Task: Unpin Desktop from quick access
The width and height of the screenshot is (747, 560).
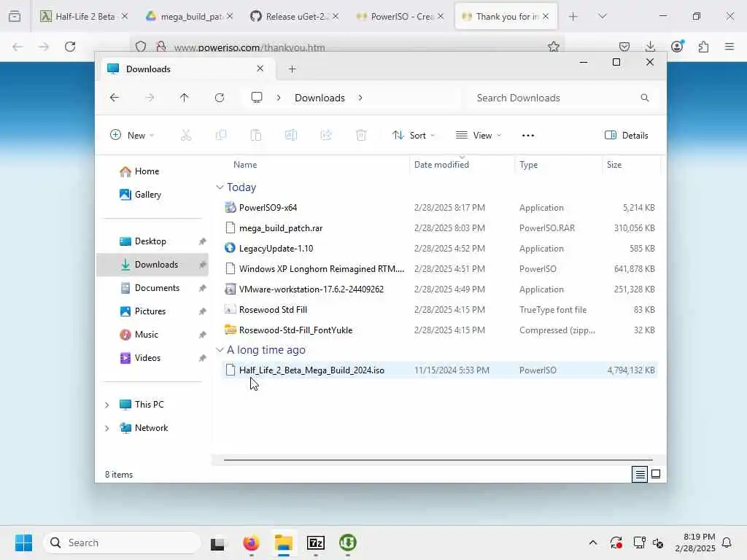Action: tap(203, 241)
